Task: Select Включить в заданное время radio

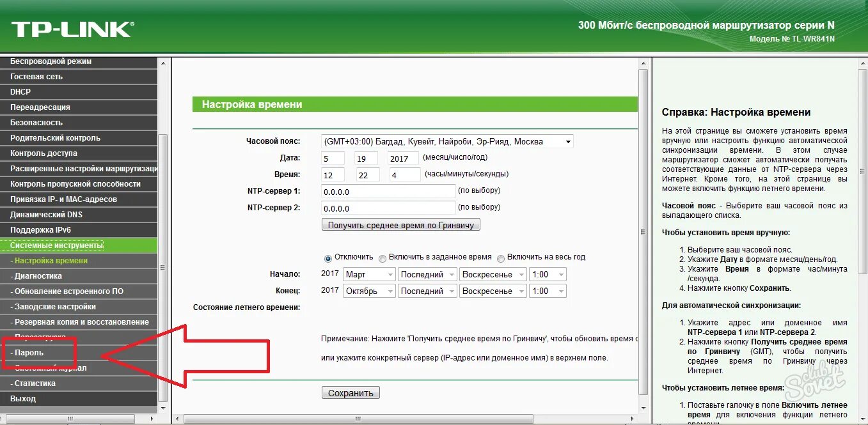Action: pyautogui.click(x=383, y=258)
